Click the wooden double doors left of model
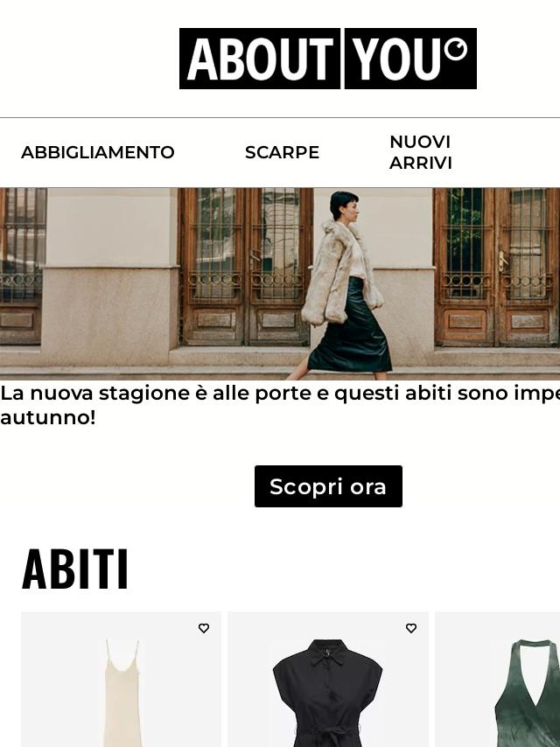The image size is (560, 747). [246, 267]
